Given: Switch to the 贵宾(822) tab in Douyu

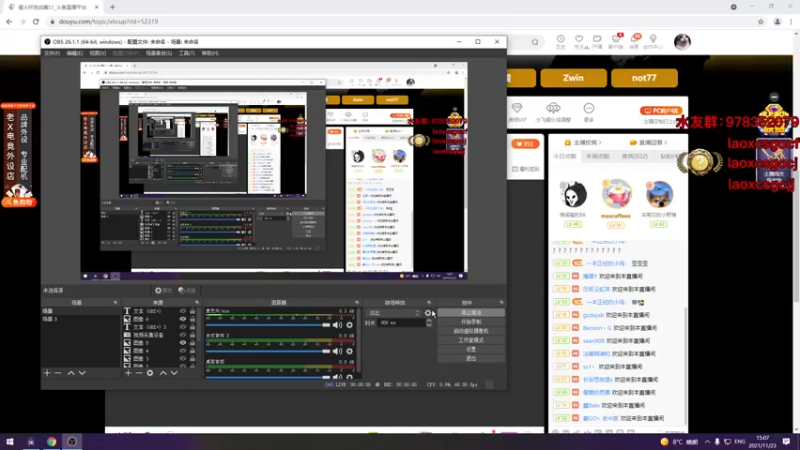Looking at the screenshot, I should point(634,156).
